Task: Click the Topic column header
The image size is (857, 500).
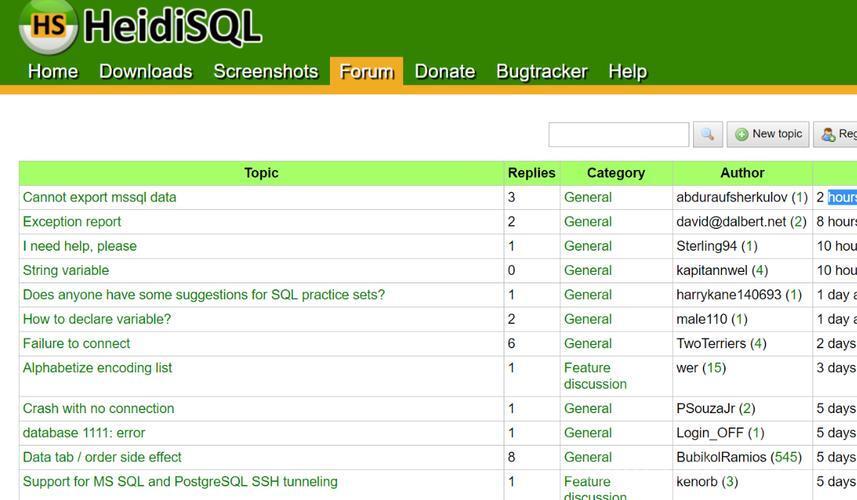Action: point(261,173)
